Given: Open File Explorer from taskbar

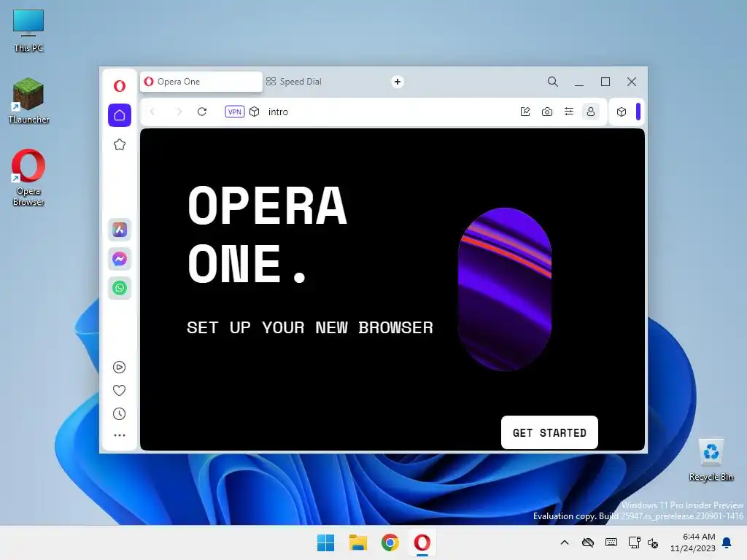Looking at the screenshot, I should tap(357, 542).
